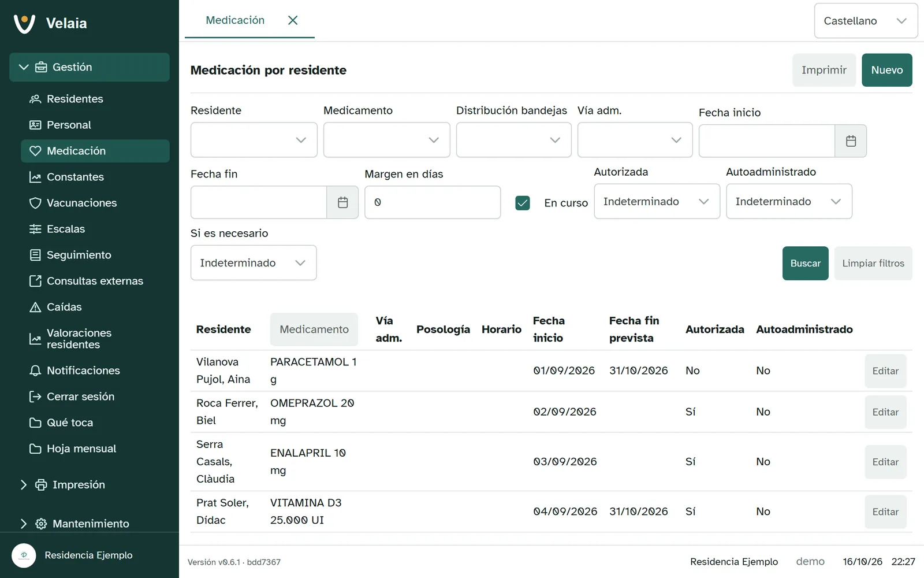This screenshot has width=924, height=578.
Task: Click the Fecha inicio input field
Action: click(x=767, y=141)
